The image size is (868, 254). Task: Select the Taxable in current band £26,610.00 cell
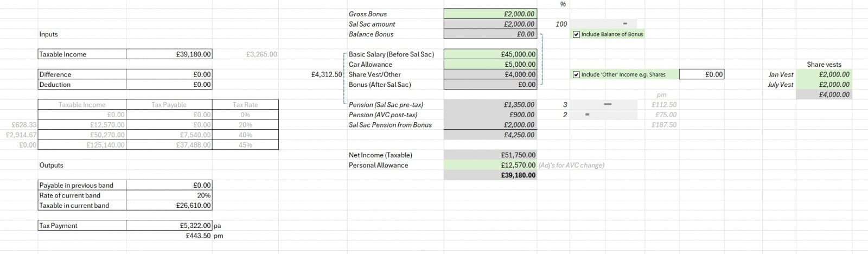(169, 205)
